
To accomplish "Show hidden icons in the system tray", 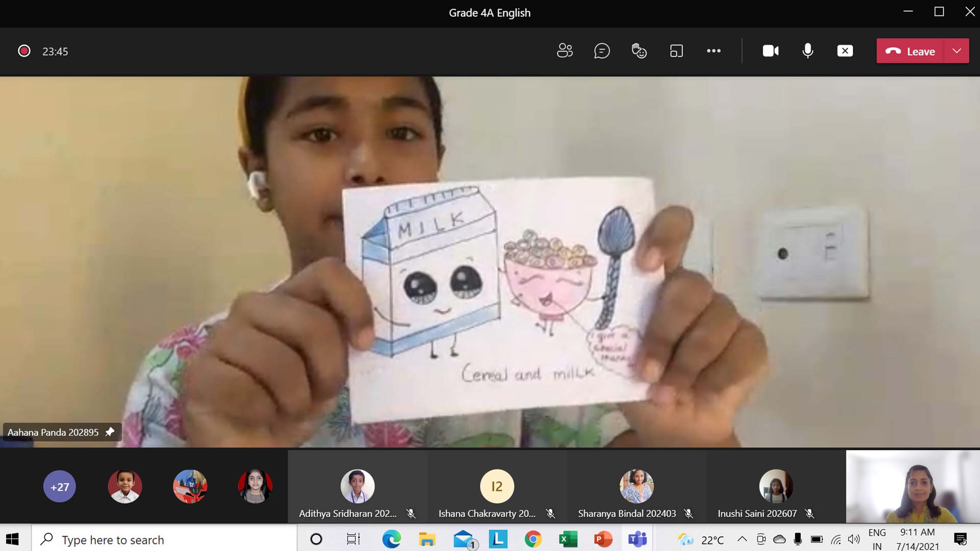I will (742, 539).
